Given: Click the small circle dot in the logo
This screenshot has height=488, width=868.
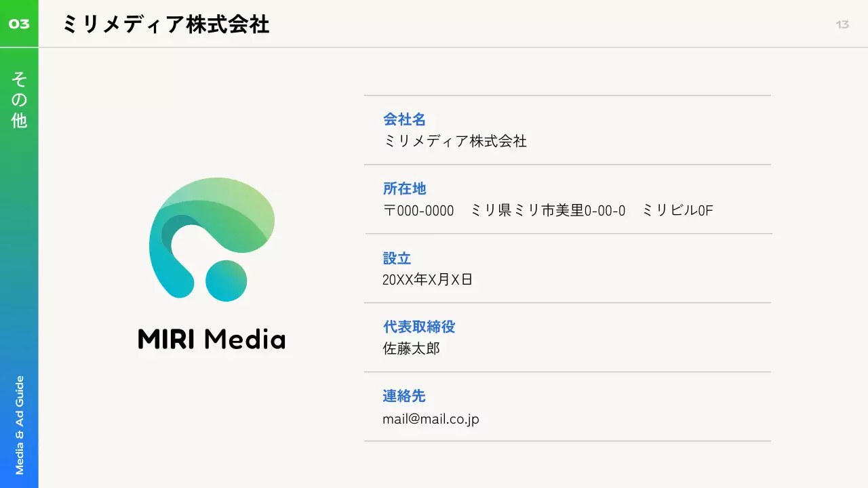Looking at the screenshot, I should click(226, 281).
